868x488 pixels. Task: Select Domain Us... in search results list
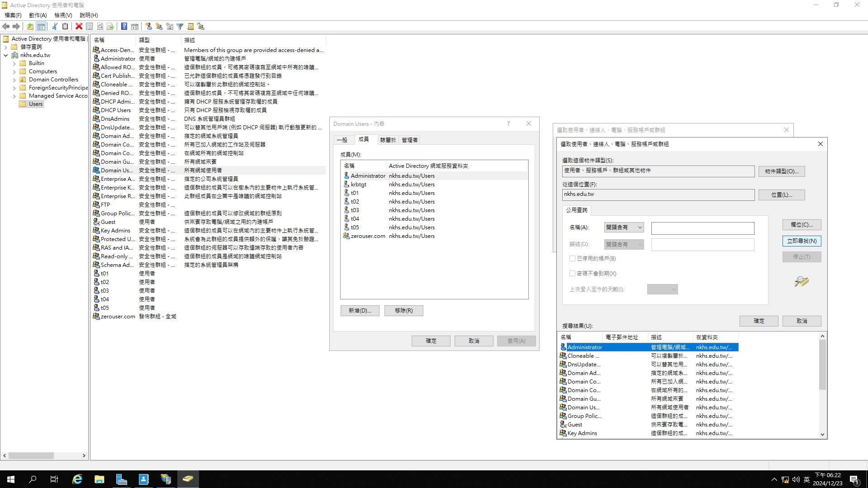point(648,407)
